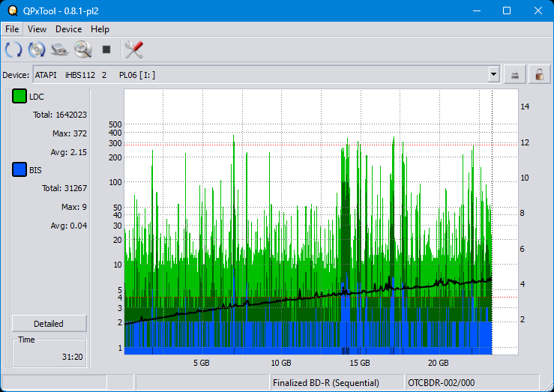Click the 500 label on left axis
Image resolution: width=554 pixels, height=392 pixels.
115,124
